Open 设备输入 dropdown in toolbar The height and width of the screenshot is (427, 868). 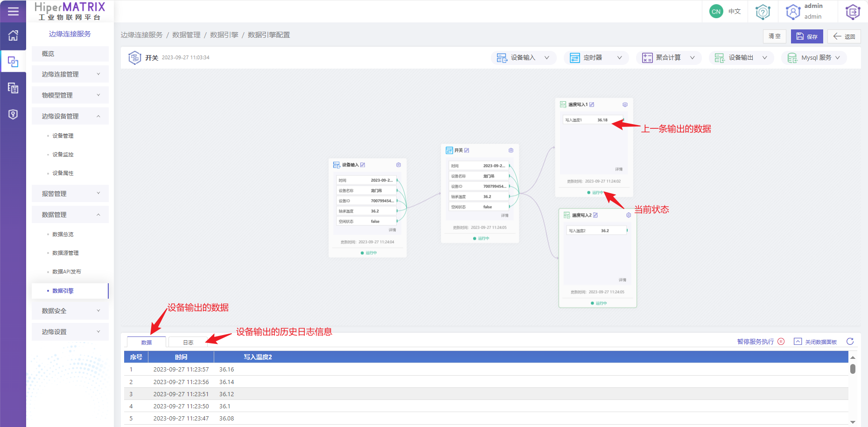click(x=523, y=57)
